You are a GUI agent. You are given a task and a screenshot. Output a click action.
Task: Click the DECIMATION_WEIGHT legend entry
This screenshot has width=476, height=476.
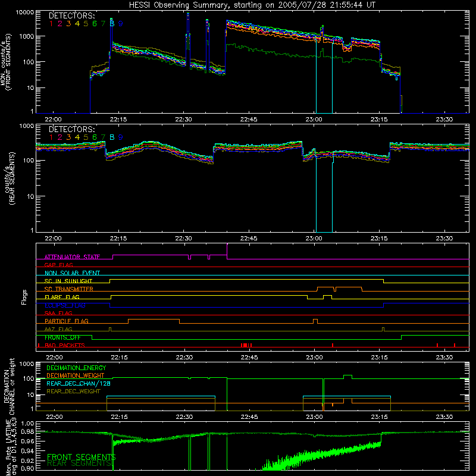tap(76, 375)
